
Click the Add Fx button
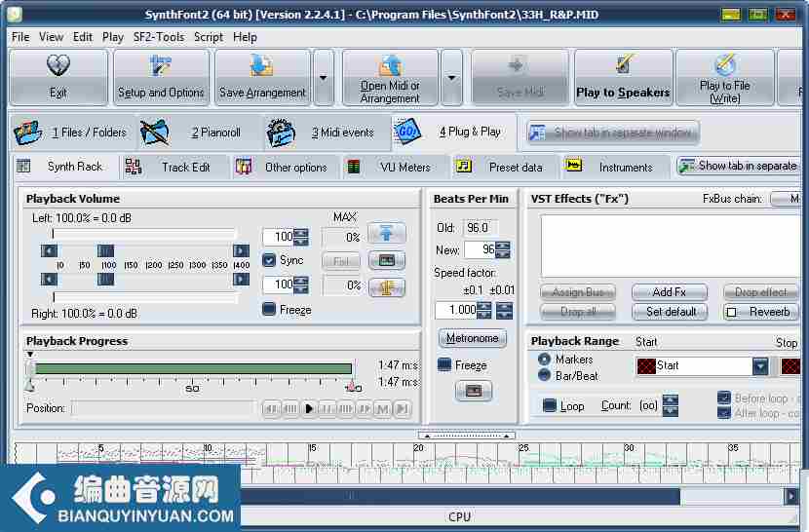pyautogui.click(x=670, y=292)
